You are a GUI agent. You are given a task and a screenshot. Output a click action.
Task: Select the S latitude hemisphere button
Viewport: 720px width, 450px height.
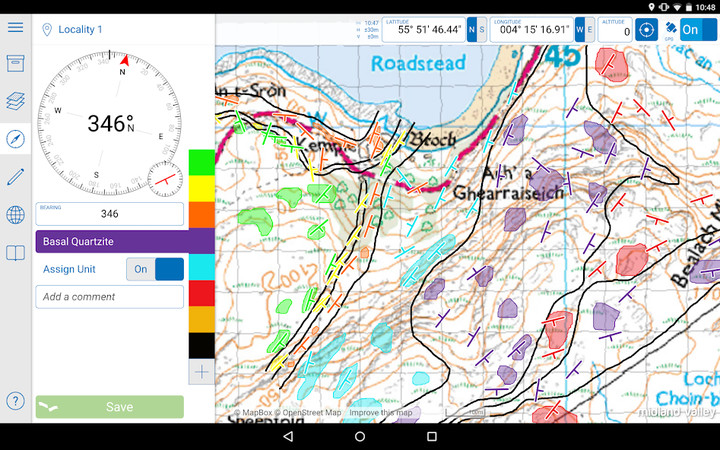pyautogui.click(x=483, y=30)
